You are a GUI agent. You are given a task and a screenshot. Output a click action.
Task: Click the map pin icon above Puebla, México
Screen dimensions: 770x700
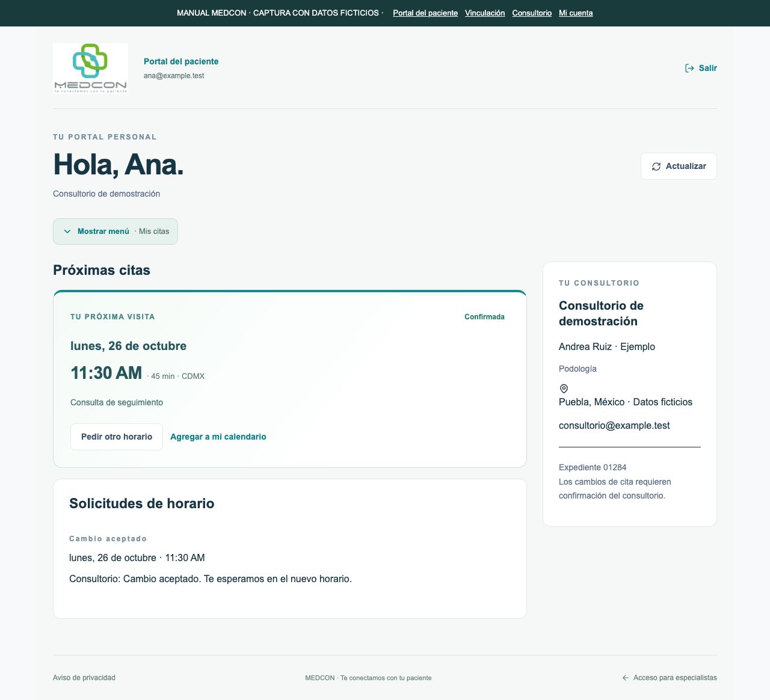[x=564, y=388]
